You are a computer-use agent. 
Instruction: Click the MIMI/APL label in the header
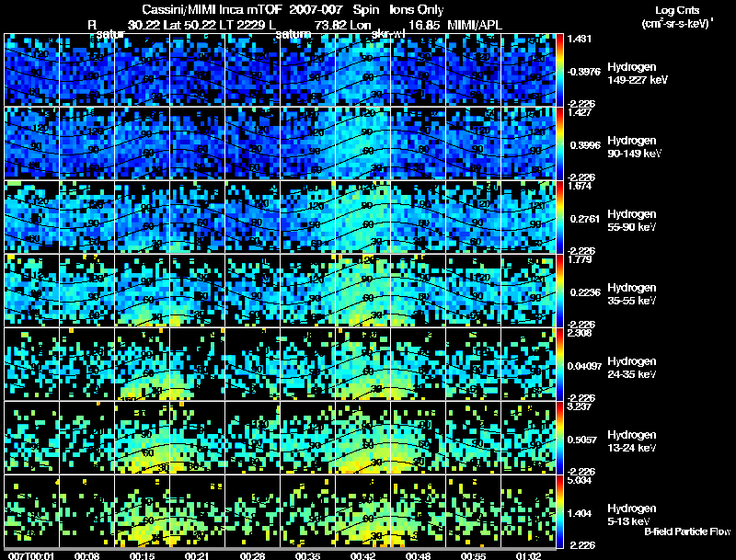click(x=475, y=26)
